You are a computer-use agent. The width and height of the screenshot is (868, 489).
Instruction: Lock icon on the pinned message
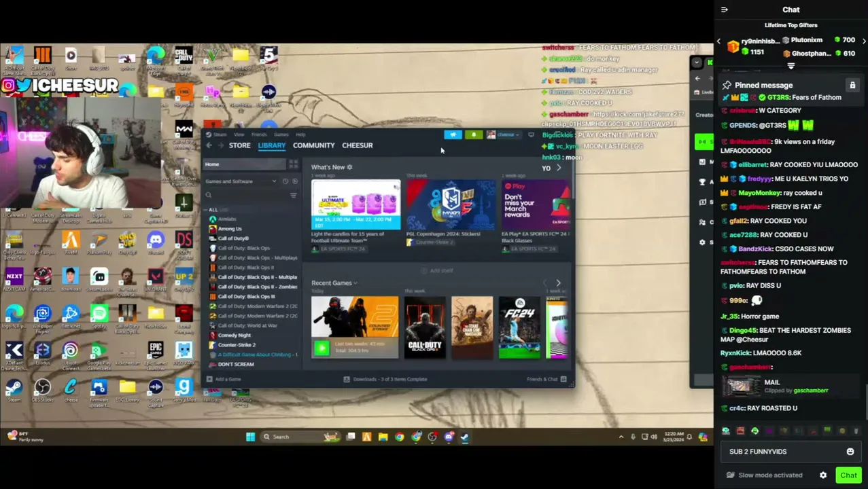click(852, 85)
